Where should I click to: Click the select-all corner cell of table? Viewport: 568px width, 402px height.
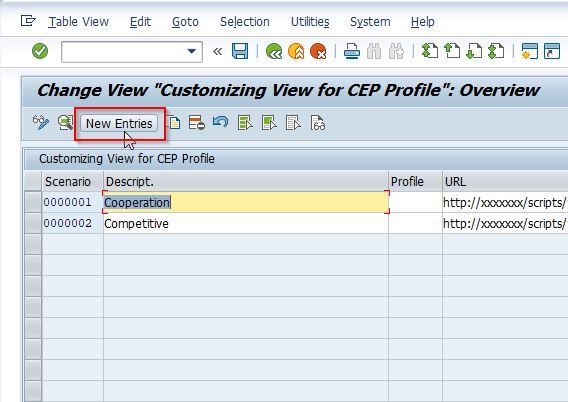tap(33, 181)
